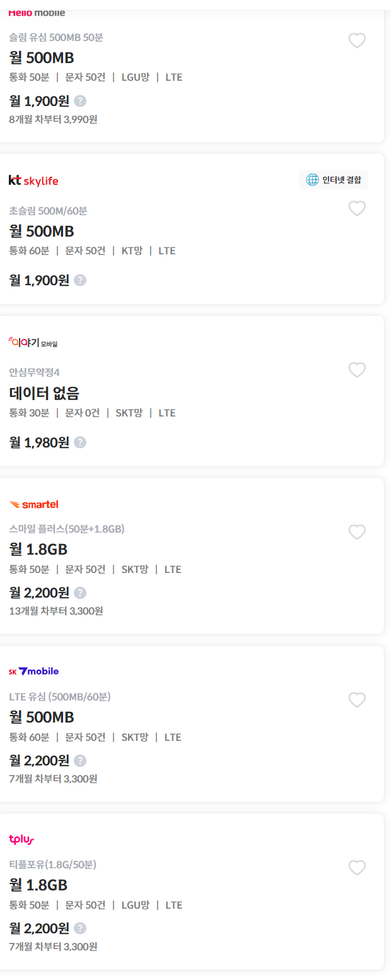Image resolution: width=391 pixels, height=980 pixels.
Task: View price info icon beside 월 1,980원
Action: pos(80,442)
